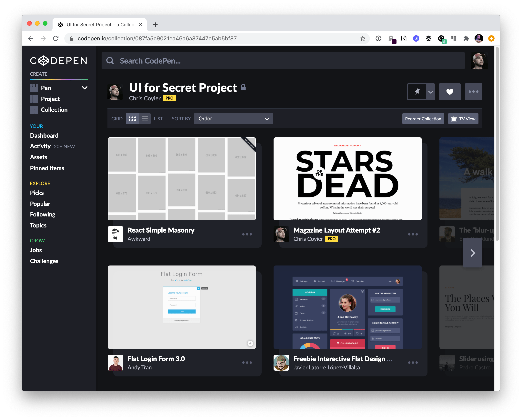Screen dimensions: 522x420
Task: Launch TV View mode
Action: (463, 119)
